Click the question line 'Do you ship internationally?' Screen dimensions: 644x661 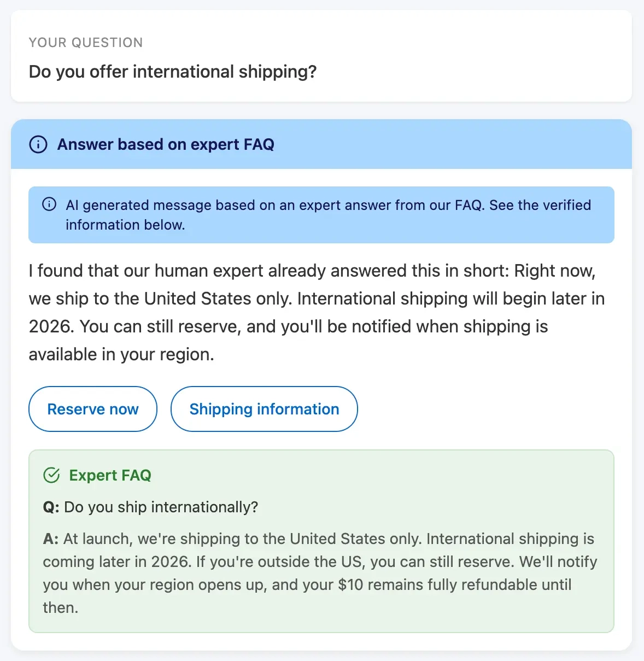153,507
